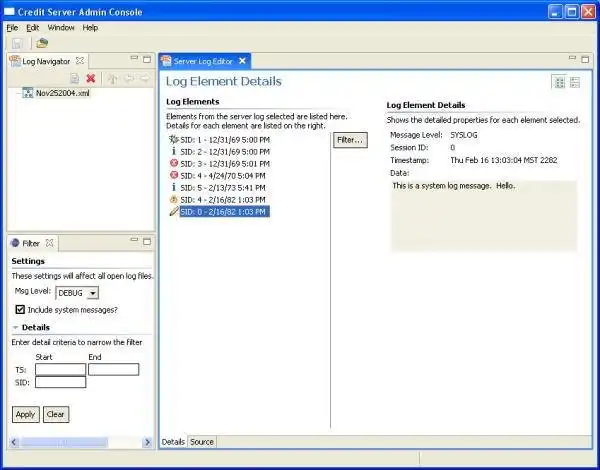Screen dimensions: 600x470
Task: Click the second layout icon beside Log Element Details heading
Action: pos(575,82)
